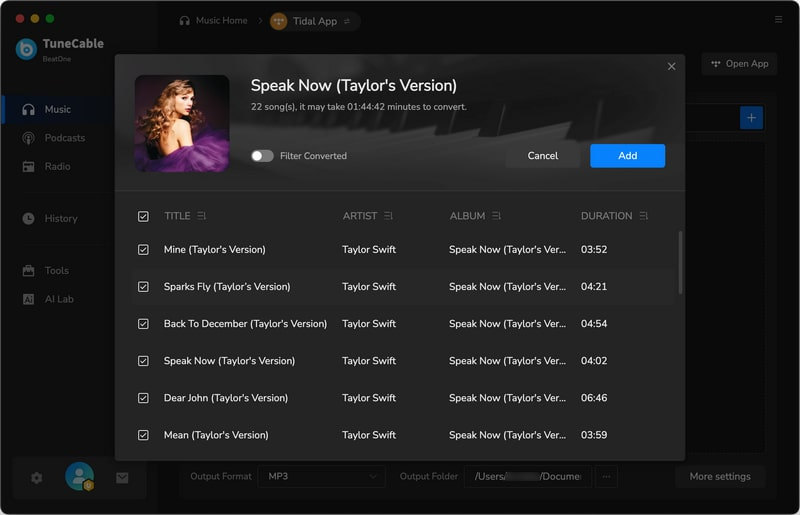Click the Tidal App logo icon
Image resolution: width=800 pixels, height=515 pixels.
point(279,21)
